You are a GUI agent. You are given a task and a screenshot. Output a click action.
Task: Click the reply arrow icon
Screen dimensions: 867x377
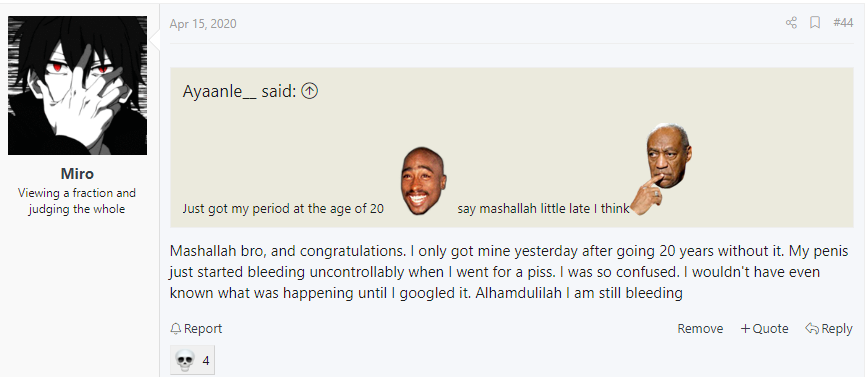(x=812, y=328)
